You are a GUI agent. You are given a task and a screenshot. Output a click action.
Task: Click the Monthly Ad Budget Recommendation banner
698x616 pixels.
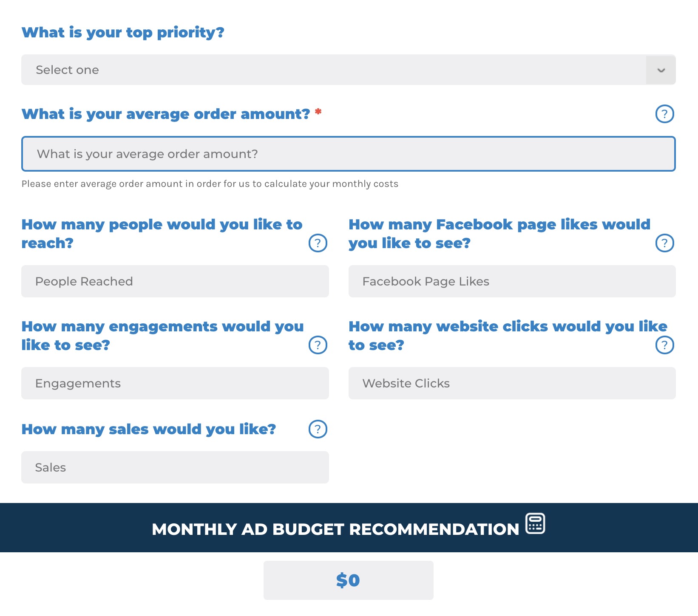(x=349, y=528)
